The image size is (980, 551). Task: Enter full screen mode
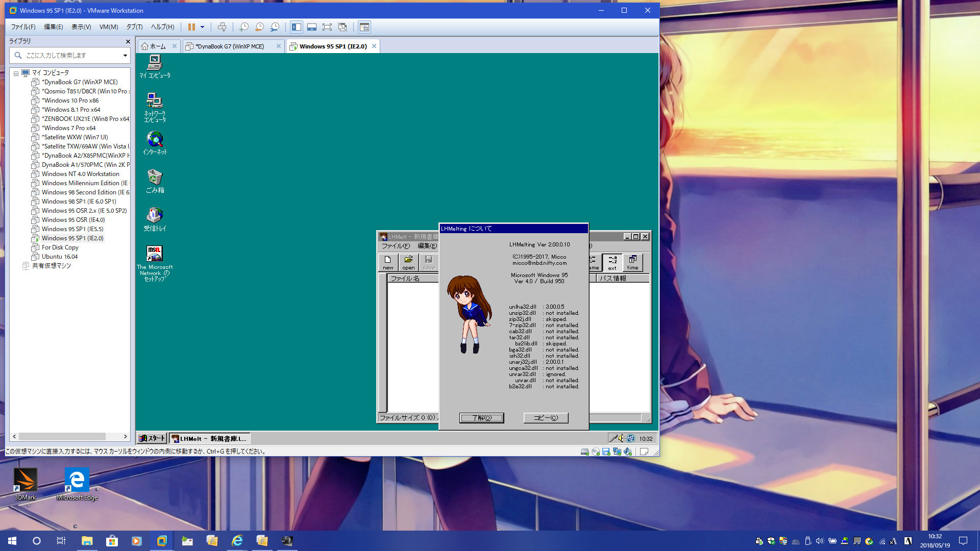coord(327,27)
